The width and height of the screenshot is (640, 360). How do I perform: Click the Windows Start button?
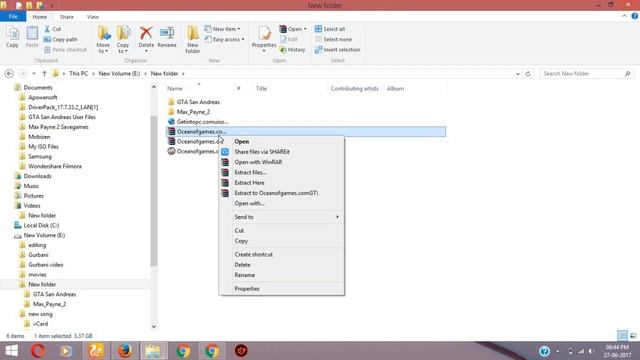point(11,351)
